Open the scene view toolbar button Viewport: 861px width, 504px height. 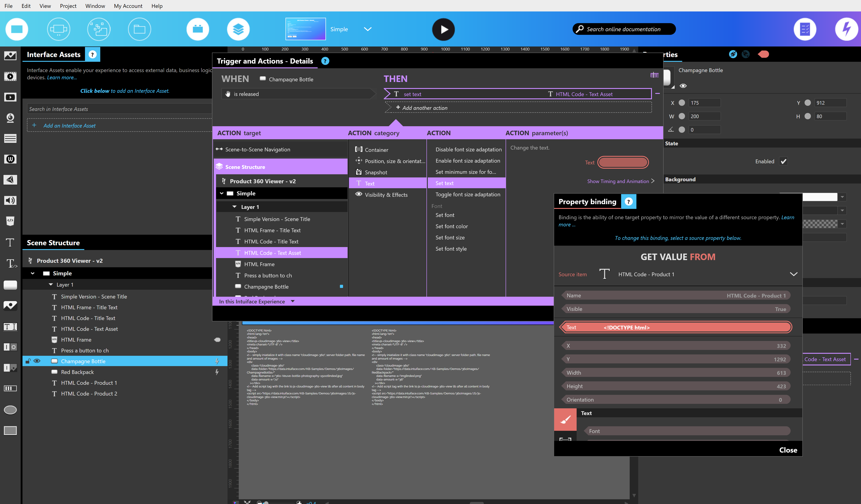[x=17, y=29]
